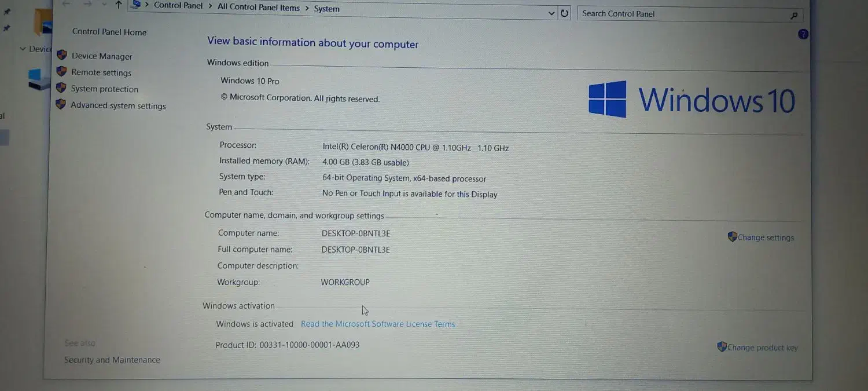Expand the chevron after Control Panel breadcrumb
This screenshot has height=391, width=868.
tap(210, 7)
